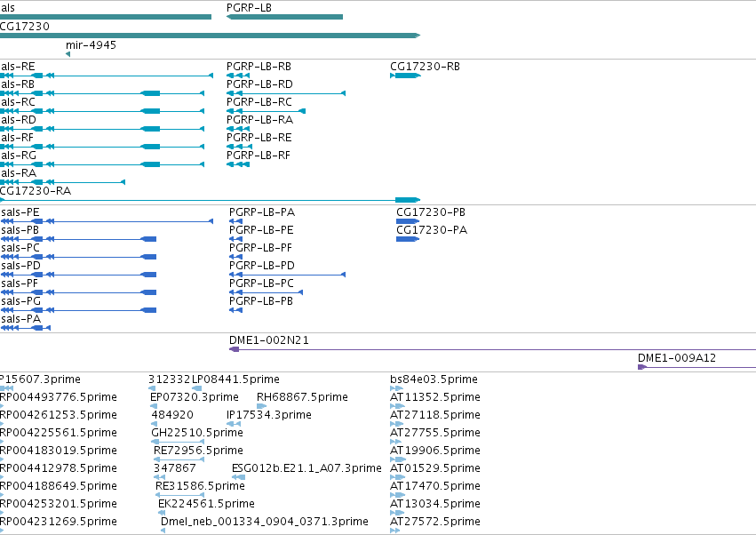The image size is (756, 535).
Task: Click the PGRP-LB-RB transcript label
Action: pyautogui.click(x=259, y=66)
